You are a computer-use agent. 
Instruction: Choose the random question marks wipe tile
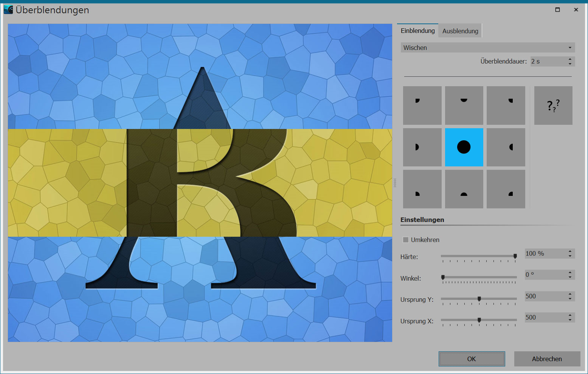553,106
